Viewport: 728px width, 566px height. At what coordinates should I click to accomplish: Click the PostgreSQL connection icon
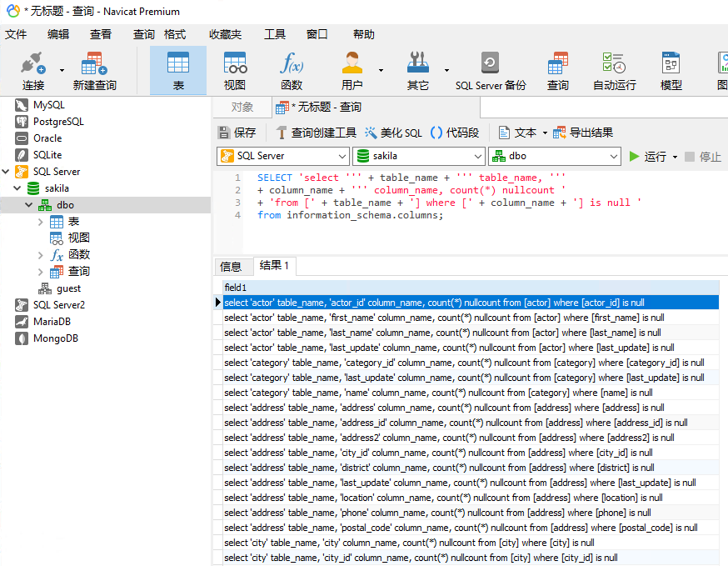tap(22, 122)
